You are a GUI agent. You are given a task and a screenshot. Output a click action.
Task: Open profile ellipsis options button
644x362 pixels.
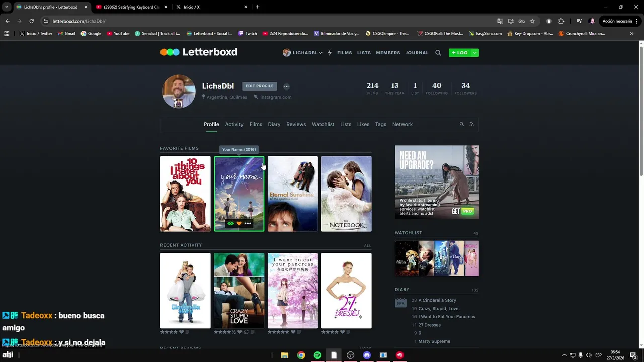tap(286, 86)
